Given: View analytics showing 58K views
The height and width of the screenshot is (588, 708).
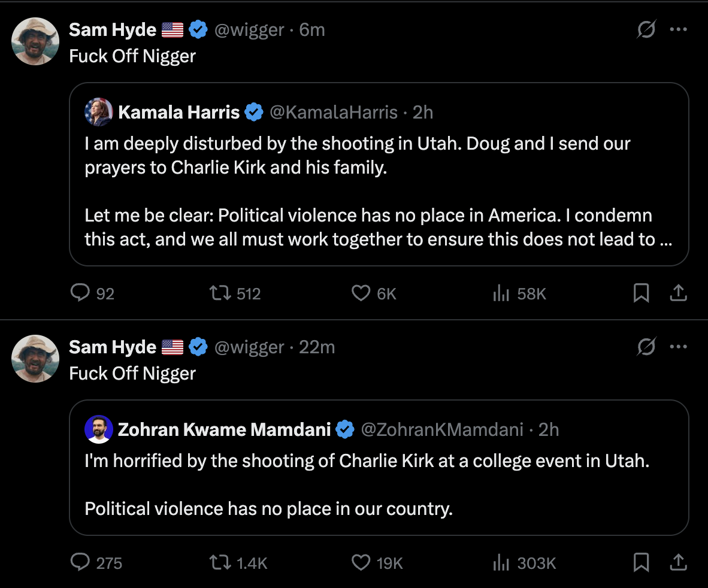Looking at the screenshot, I should (501, 293).
